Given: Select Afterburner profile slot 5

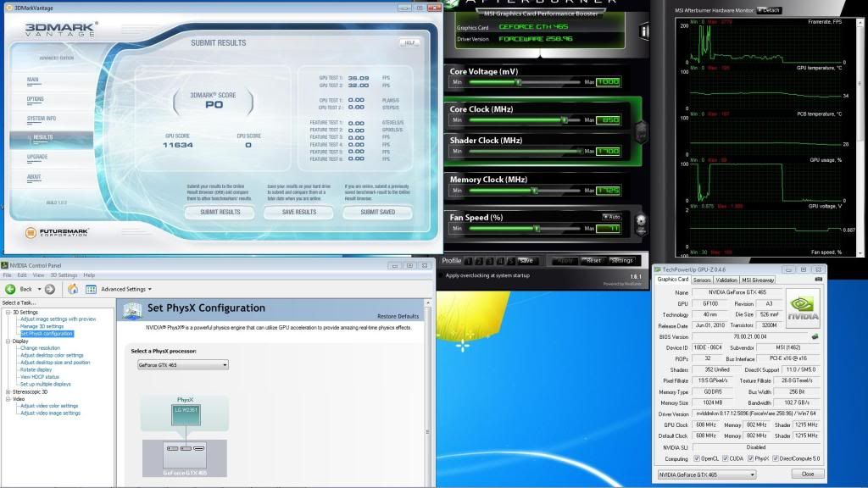Looking at the screenshot, I should click(x=510, y=261).
